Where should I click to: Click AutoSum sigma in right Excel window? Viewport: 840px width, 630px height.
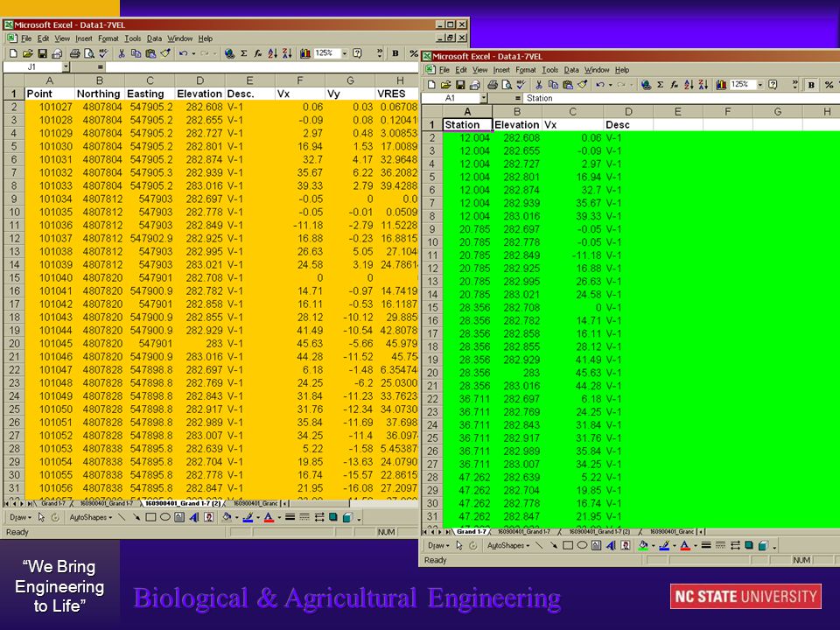(x=661, y=85)
